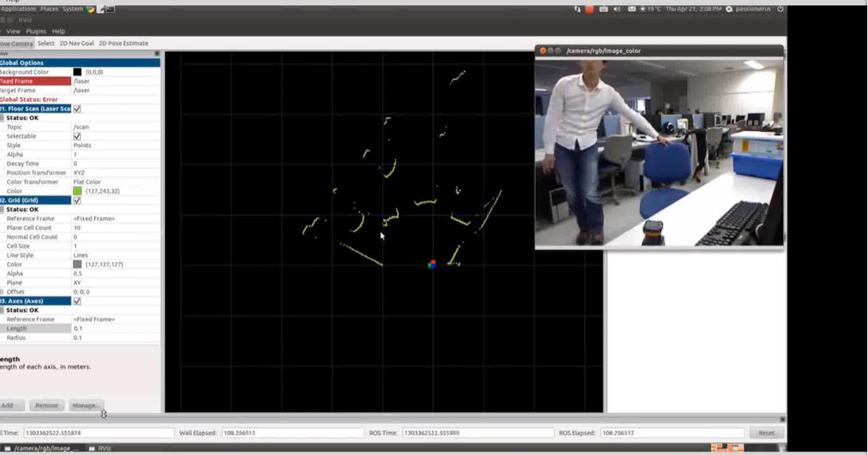Activate the Move Camera tool

[17, 43]
